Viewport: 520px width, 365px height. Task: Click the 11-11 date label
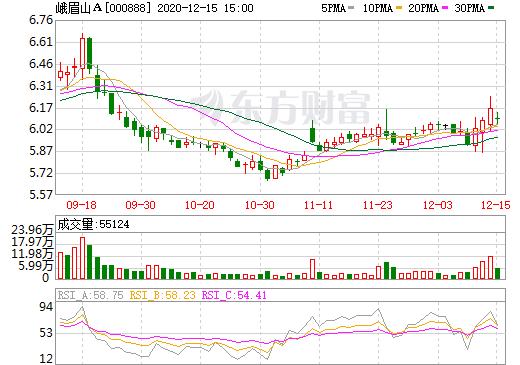[319, 205]
